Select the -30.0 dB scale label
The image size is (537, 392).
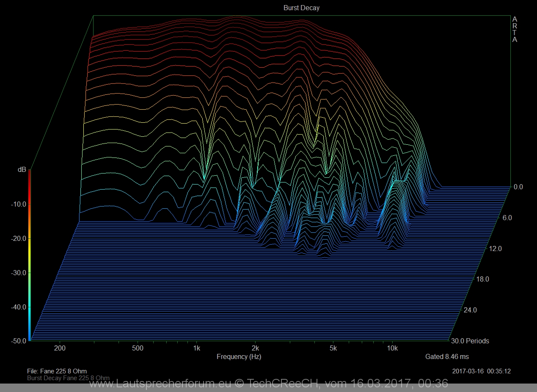19,273
